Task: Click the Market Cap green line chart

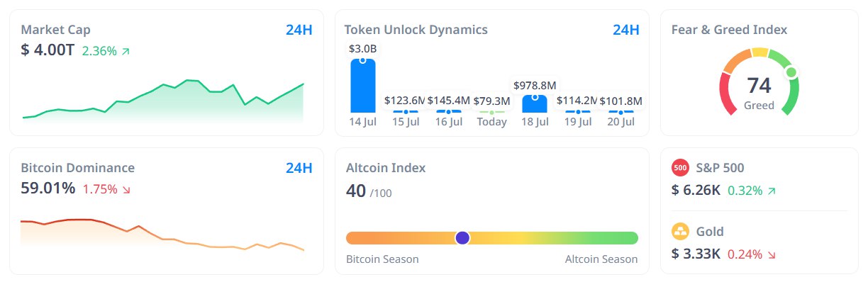Action: tap(163, 100)
